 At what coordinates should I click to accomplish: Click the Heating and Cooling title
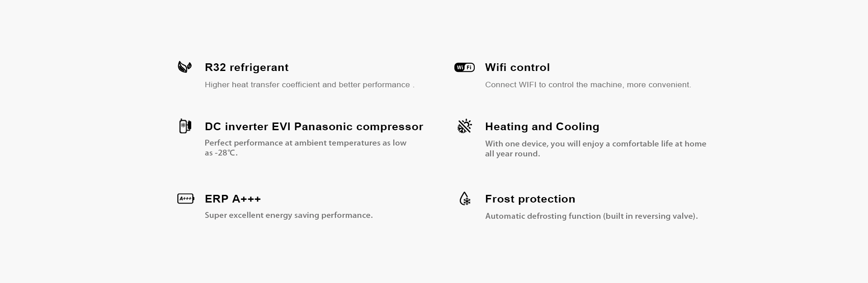point(542,127)
